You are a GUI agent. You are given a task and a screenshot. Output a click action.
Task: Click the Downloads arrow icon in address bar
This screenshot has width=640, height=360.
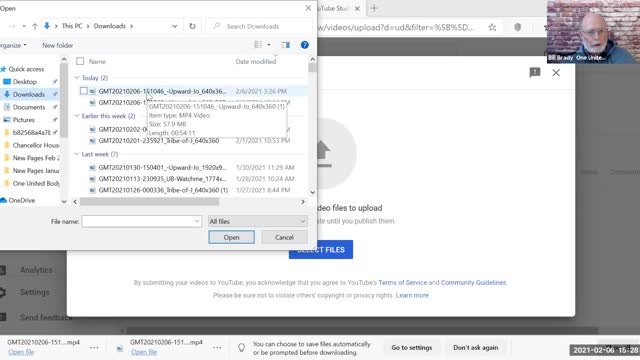tap(47, 26)
